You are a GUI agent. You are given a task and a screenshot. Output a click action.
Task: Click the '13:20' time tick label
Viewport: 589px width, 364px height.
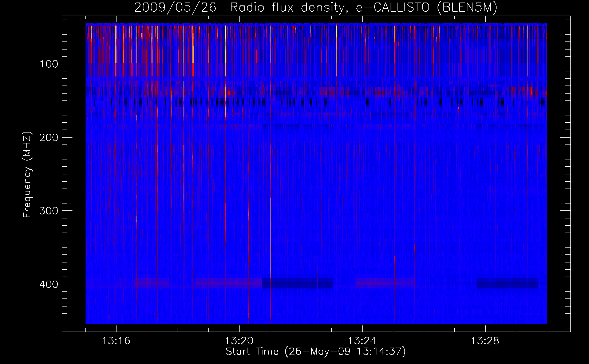tap(239, 341)
